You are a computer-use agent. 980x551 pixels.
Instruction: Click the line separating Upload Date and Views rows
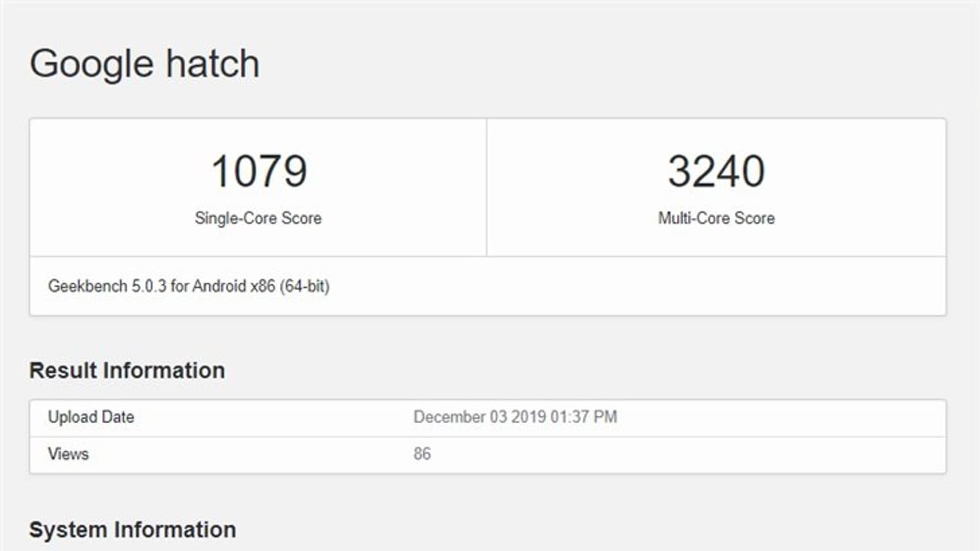click(x=488, y=437)
